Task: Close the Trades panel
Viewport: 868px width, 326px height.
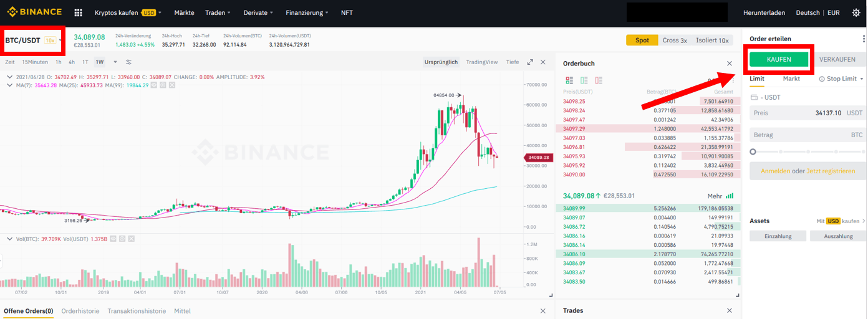Action: click(730, 310)
